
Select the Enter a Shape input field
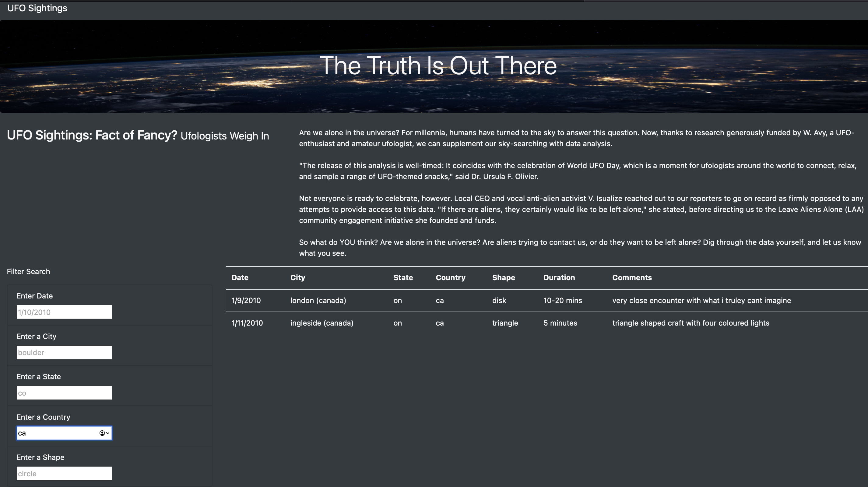point(64,473)
